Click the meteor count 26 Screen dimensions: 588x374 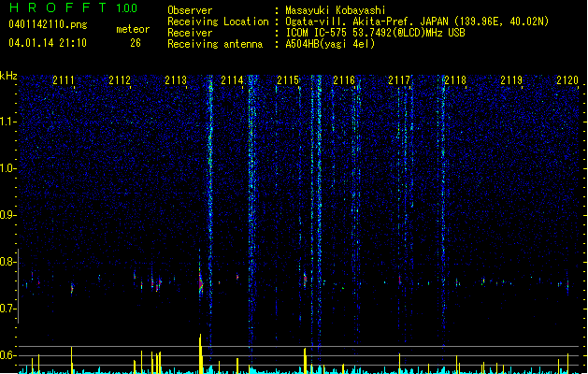136,43
